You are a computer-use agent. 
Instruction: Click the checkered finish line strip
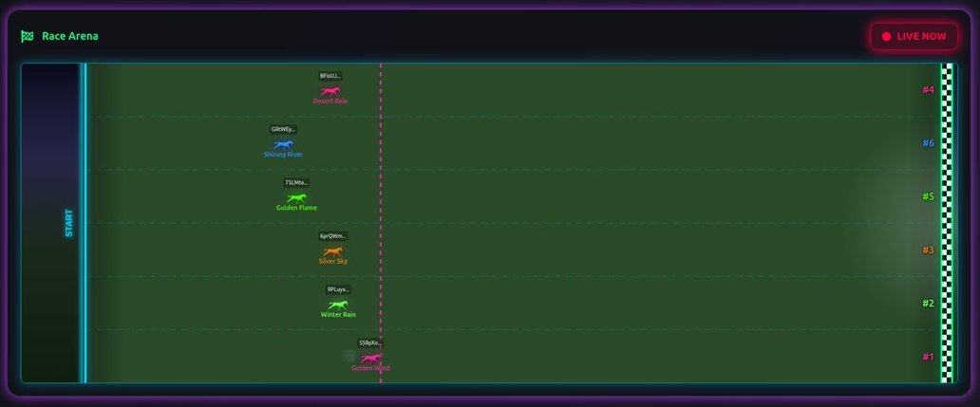tap(946, 223)
